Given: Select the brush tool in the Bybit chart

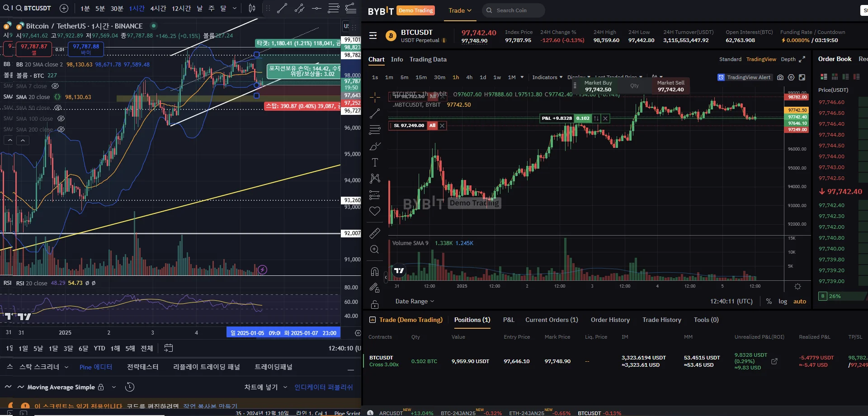Looking at the screenshot, I should tap(375, 146).
